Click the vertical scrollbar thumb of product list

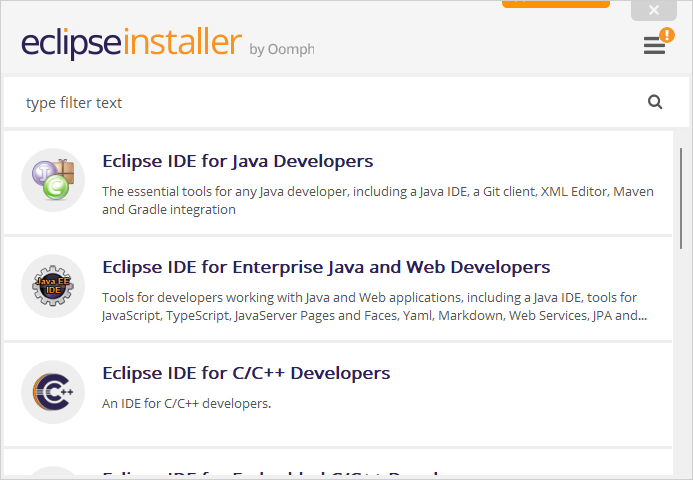[x=681, y=198]
